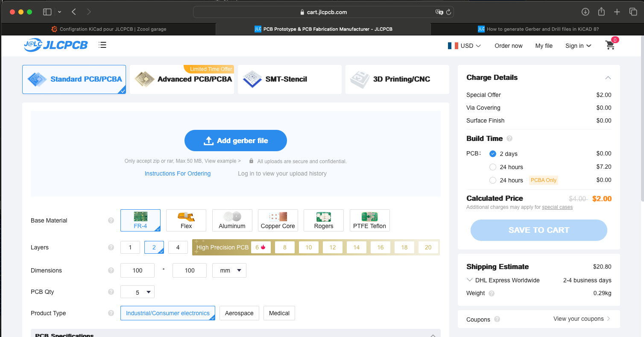The width and height of the screenshot is (644, 337).
Task: Click help icon next to Product Type
Action: [x=111, y=313]
